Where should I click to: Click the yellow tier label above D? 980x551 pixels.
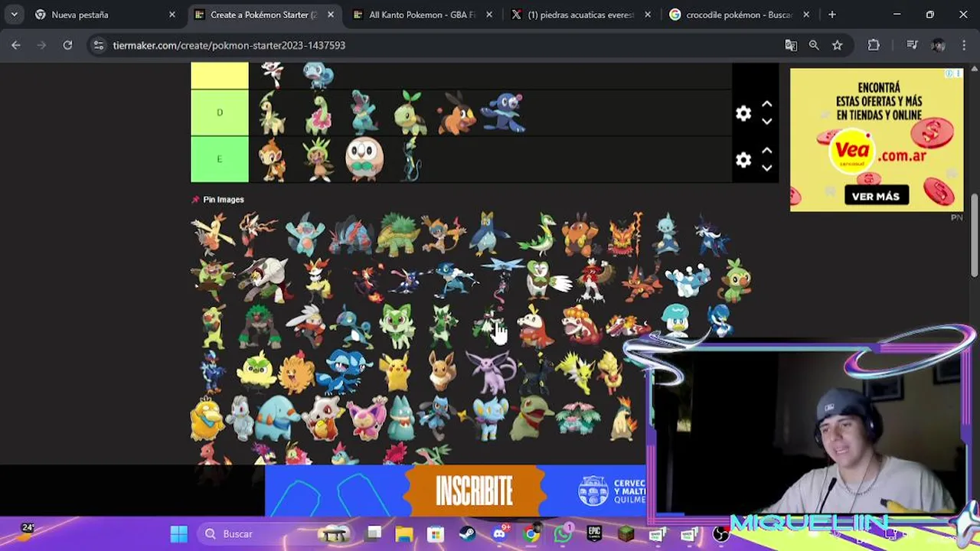[220, 76]
